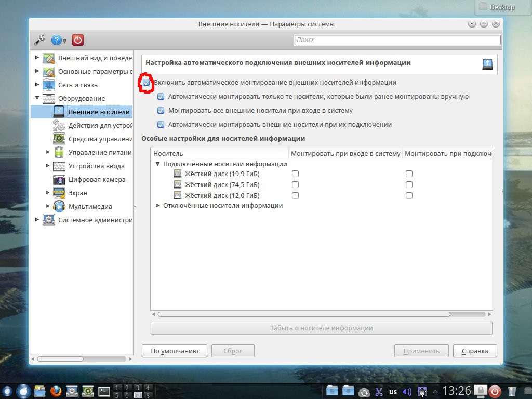The width and height of the screenshot is (532, 399).
Task: Click the red shutdown icon in panel
Action: pyautogui.click(x=495, y=392)
